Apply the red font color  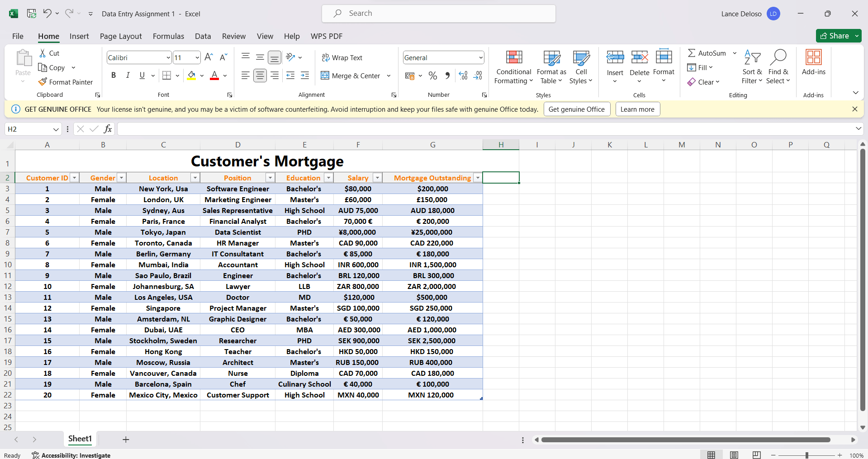[x=214, y=76]
